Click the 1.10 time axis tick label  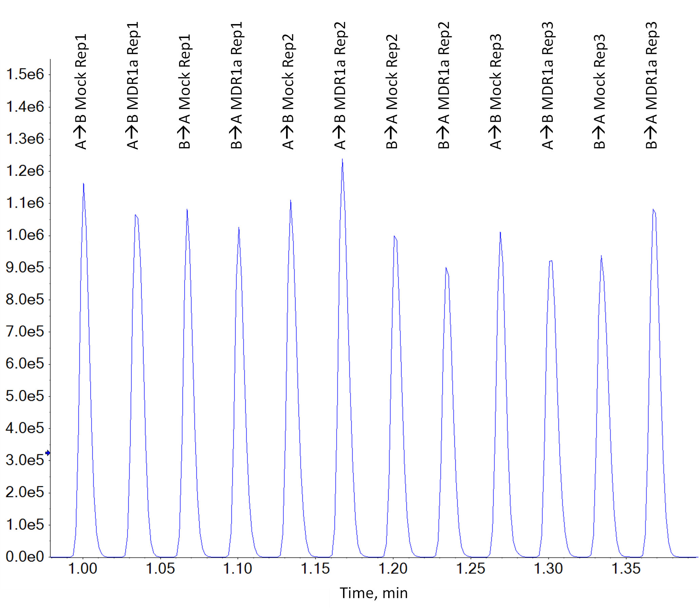238,569
